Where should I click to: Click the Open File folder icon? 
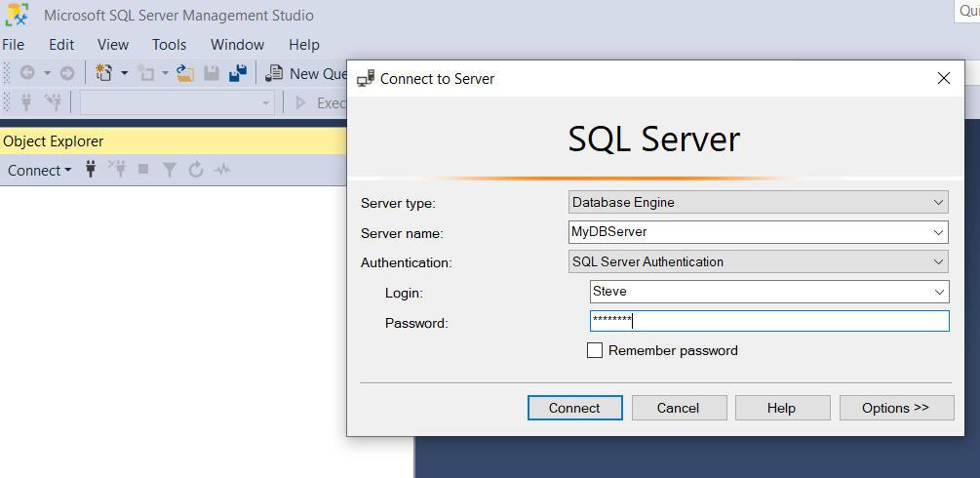point(185,73)
